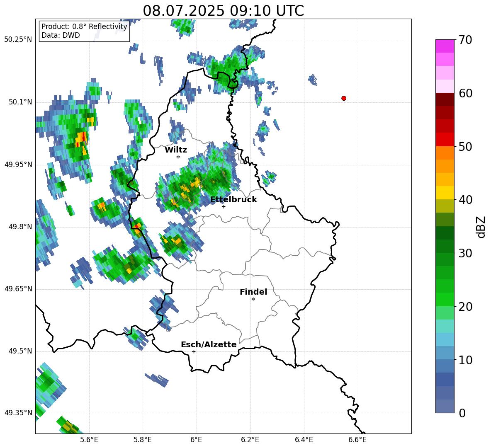Click the yellow colorbar segment above 40
This screenshot has width=491, height=448.
tap(445, 193)
